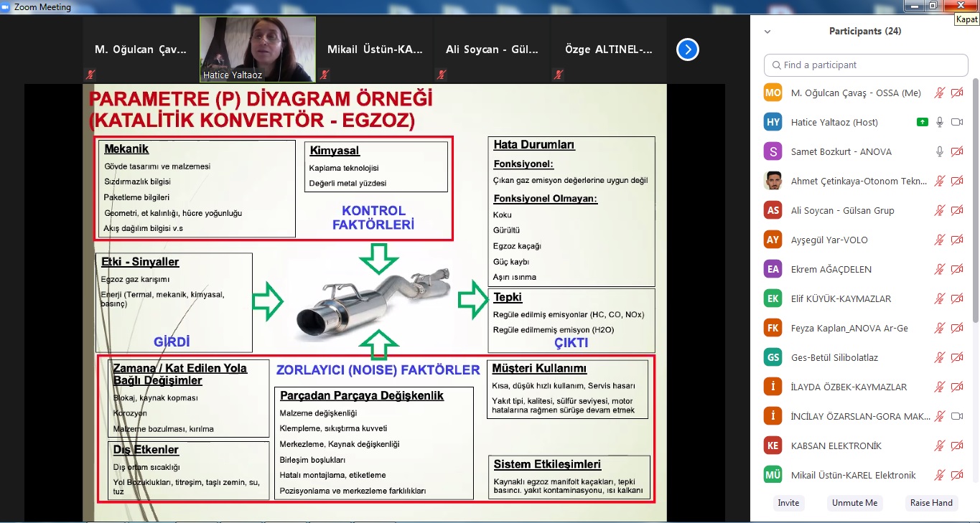
Task: Click the camera icon on İNCİLAY ÖZARSLAN's row
Action: pyautogui.click(x=956, y=417)
